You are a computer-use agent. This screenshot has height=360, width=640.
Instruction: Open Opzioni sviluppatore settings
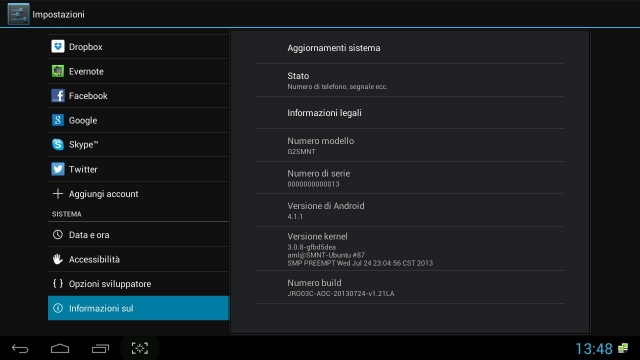[138, 284]
